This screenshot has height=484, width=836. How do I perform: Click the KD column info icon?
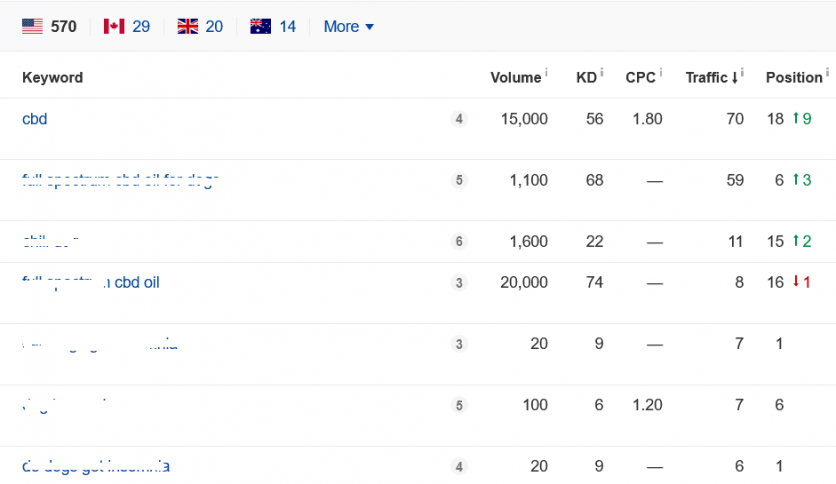pyautogui.click(x=602, y=75)
